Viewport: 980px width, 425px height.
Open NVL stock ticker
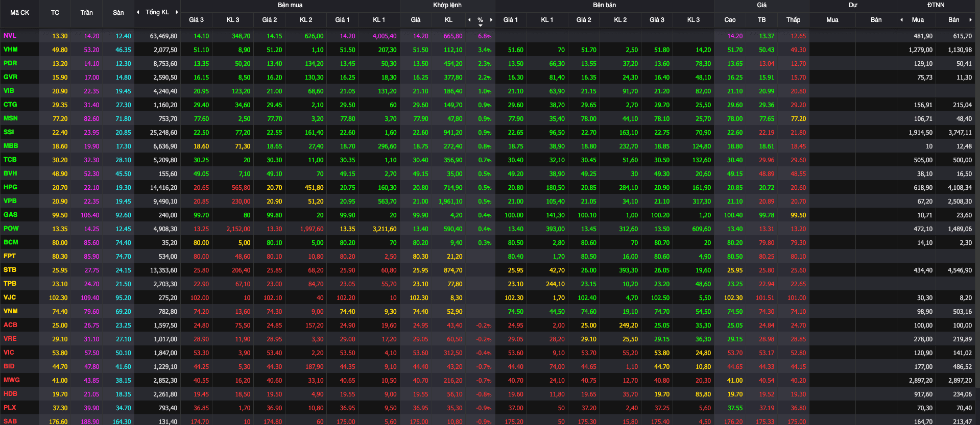(10, 36)
